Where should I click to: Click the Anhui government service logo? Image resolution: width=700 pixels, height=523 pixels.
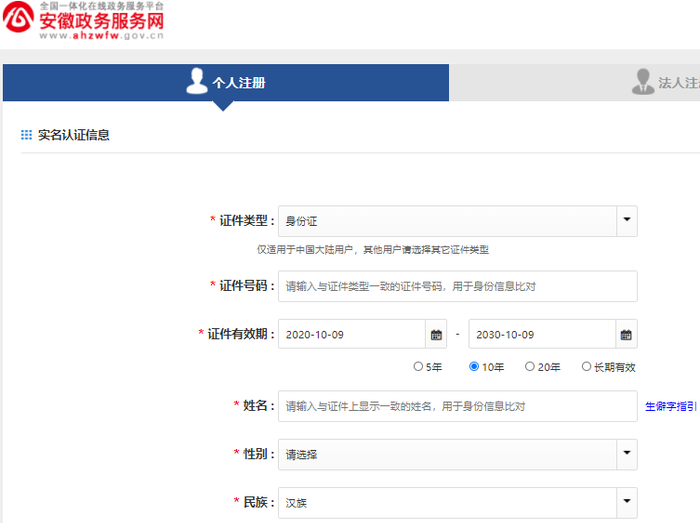click(19, 21)
